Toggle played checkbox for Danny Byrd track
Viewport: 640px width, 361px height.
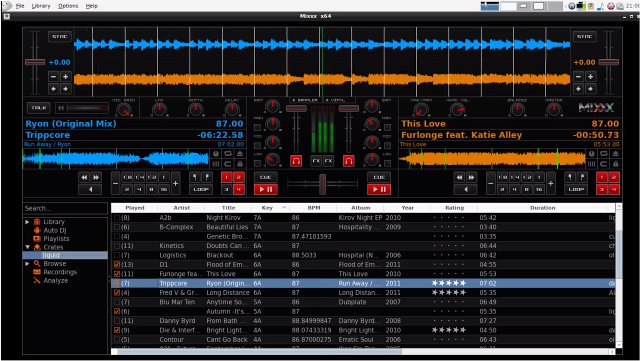117,321
